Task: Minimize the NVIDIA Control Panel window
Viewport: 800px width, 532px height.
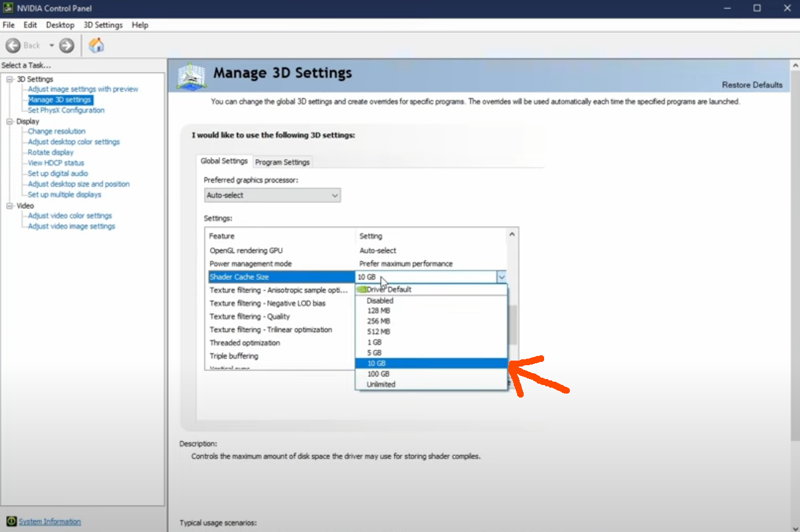Action: coord(727,8)
